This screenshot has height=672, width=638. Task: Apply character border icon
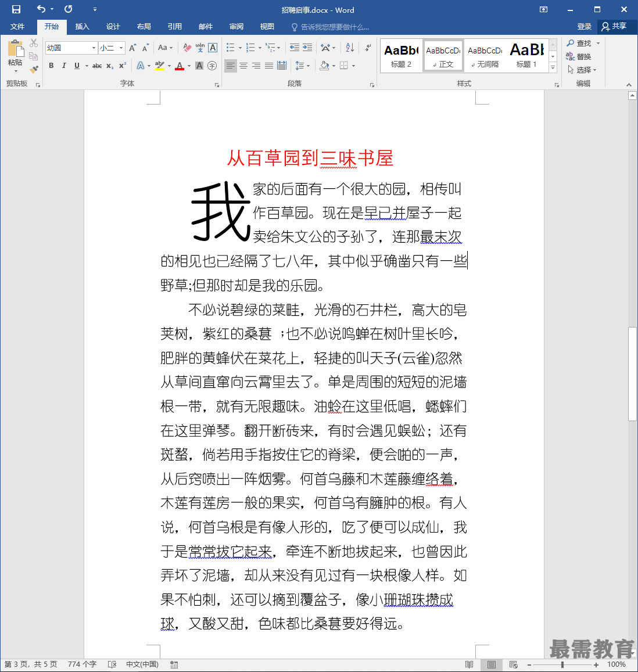[x=213, y=48]
